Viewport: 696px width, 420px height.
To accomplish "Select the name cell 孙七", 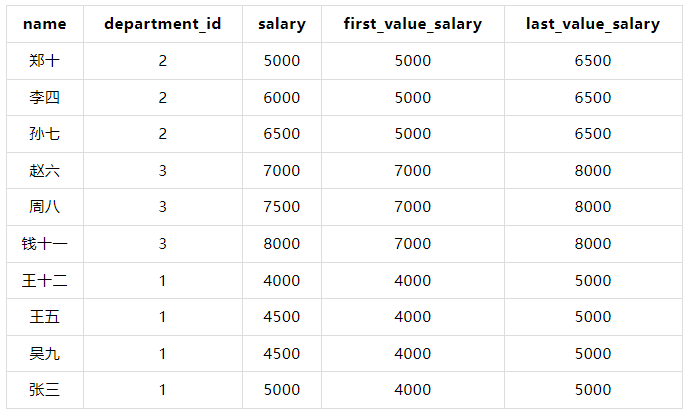I will point(44,134).
